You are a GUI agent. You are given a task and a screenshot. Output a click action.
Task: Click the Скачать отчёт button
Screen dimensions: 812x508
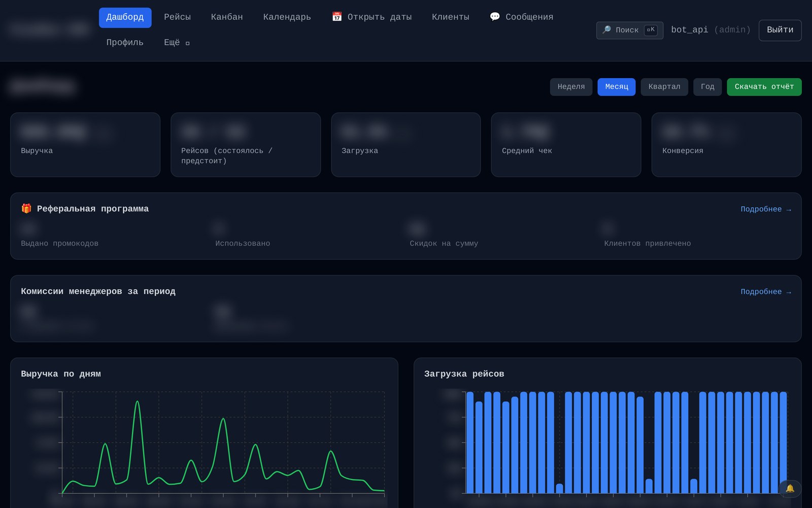[x=764, y=87]
